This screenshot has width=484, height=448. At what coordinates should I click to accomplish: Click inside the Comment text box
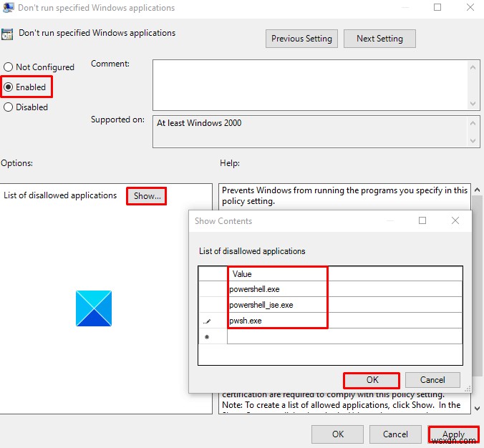(x=310, y=85)
